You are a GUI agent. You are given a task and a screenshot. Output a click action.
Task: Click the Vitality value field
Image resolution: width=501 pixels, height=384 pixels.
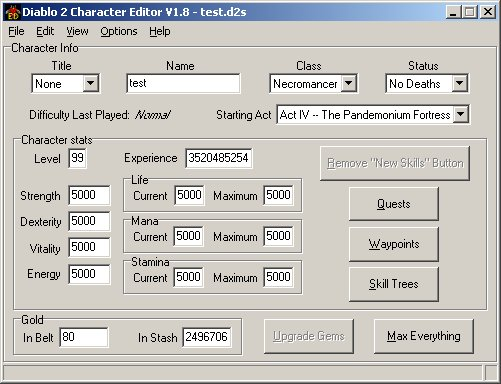coord(89,247)
